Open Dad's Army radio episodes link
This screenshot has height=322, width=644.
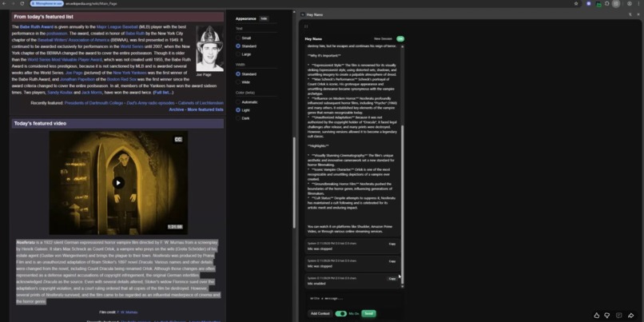(152, 103)
